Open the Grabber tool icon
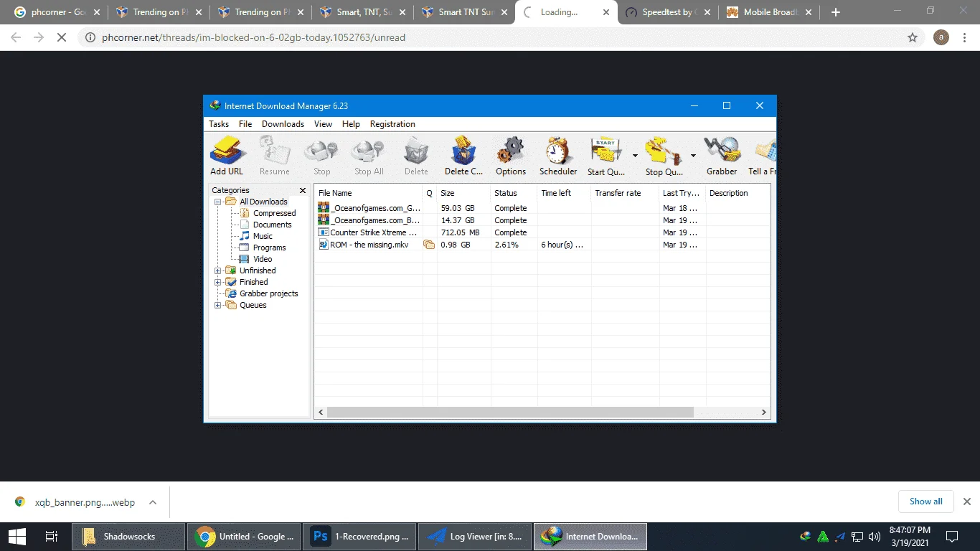Viewport: 980px width, 551px height. click(722, 156)
